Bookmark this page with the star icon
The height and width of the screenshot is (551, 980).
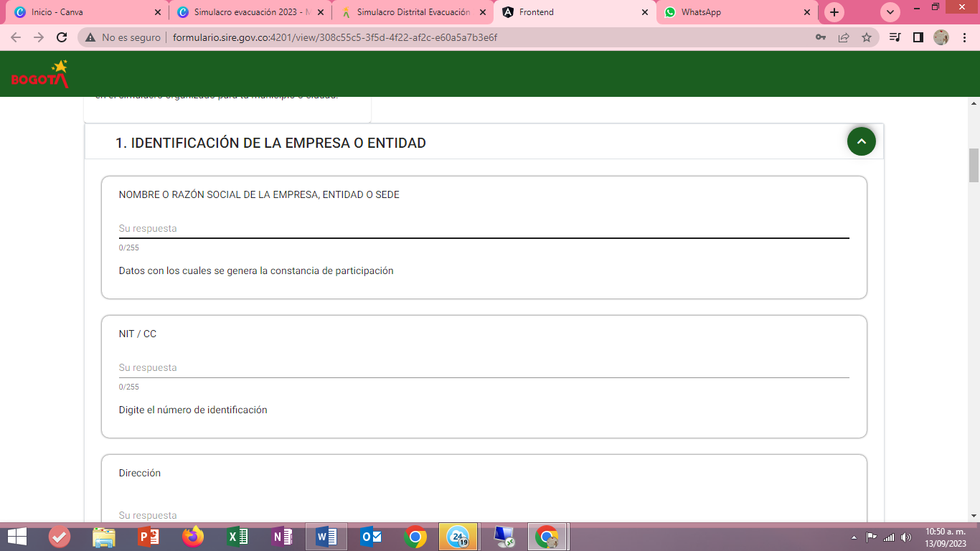click(x=867, y=37)
